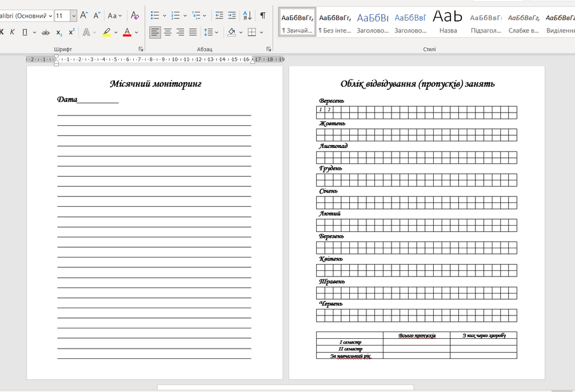Select the Звичайний style
575x392 pixels.
pyautogui.click(x=297, y=23)
